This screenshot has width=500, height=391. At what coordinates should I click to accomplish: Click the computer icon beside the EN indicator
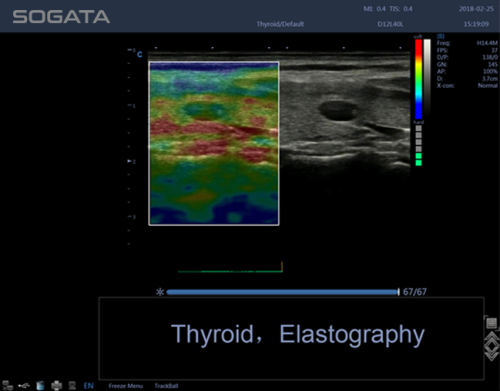[x=72, y=386]
